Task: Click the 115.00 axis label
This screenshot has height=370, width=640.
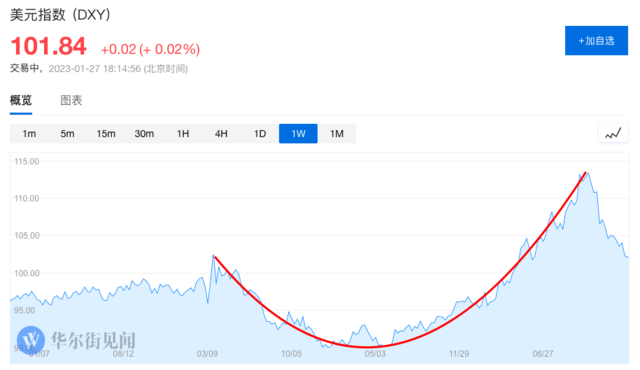Action: 27,161
